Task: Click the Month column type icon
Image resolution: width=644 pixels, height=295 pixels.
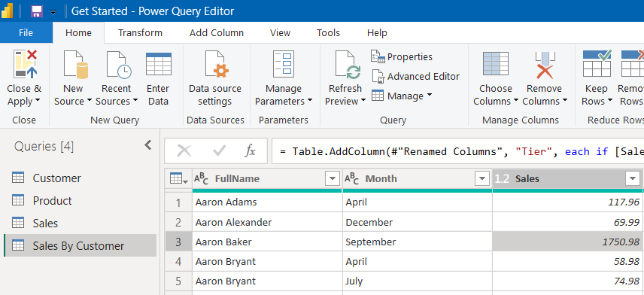Action: coord(351,178)
